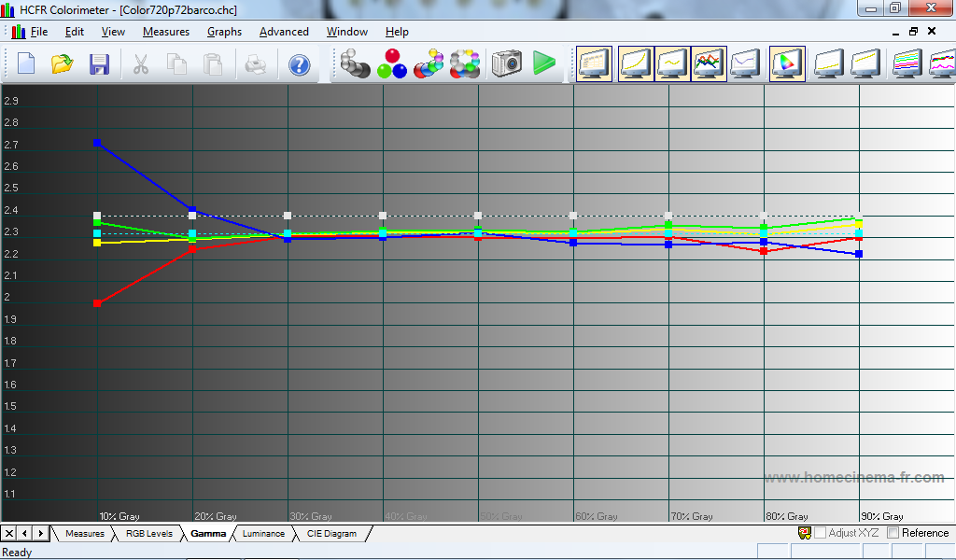Viewport: 956px width, 560px height.
Task: Switch to the Luminance tab
Action: 263,534
